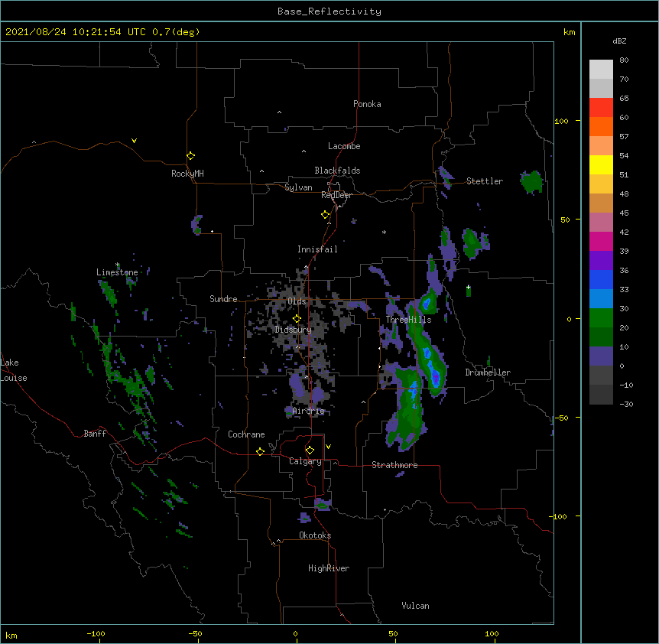Click the dBZ legend heading
659x644 pixels.
click(619, 41)
